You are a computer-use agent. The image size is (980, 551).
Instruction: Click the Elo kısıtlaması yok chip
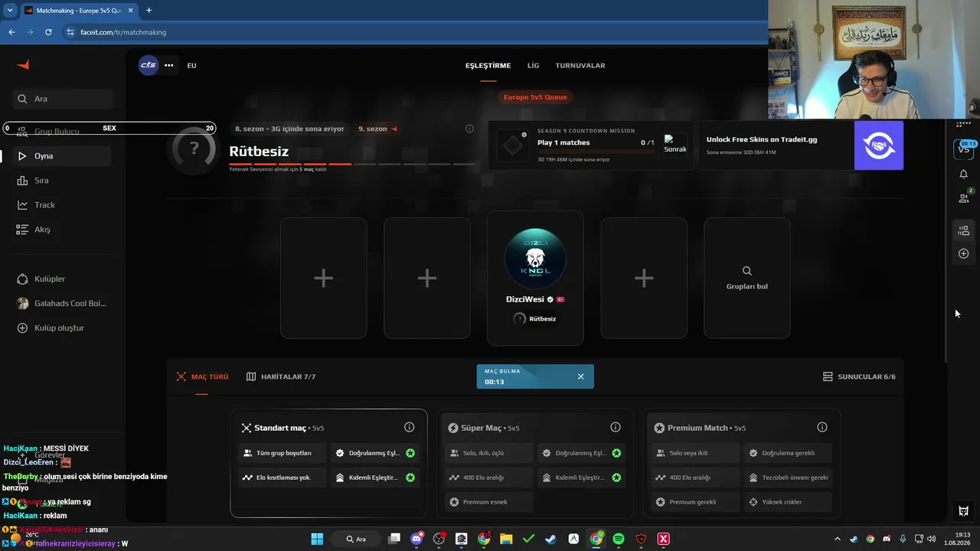pyautogui.click(x=283, y=478)
